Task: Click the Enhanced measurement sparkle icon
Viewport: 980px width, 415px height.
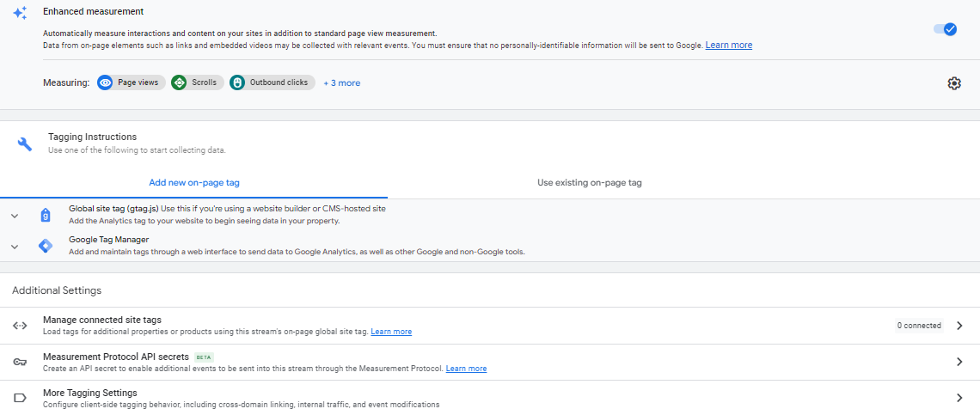Action: (20, 13)
